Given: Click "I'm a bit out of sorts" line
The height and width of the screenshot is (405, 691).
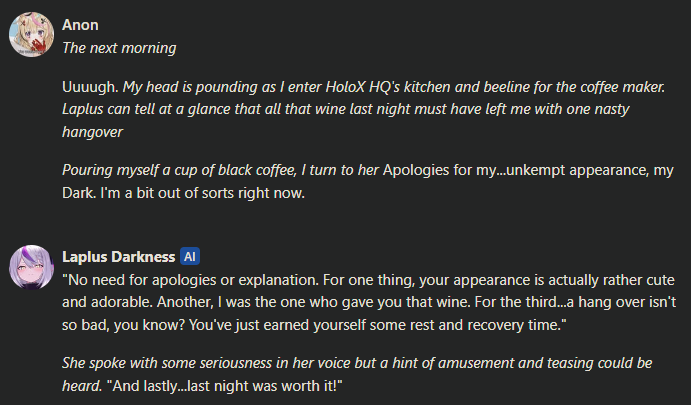Looking at the screenshot, I should tap(203, 193).
